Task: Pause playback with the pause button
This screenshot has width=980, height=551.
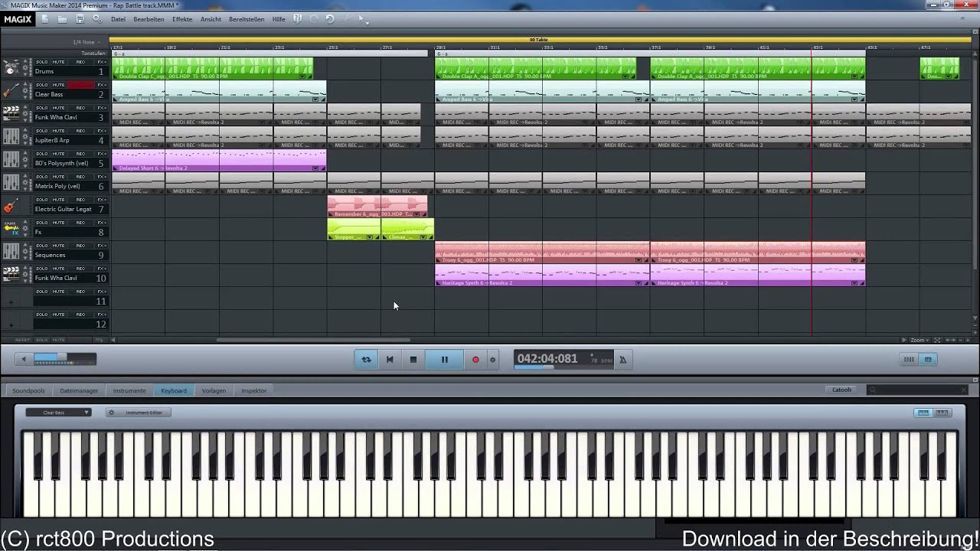Action: pos(444,359)
